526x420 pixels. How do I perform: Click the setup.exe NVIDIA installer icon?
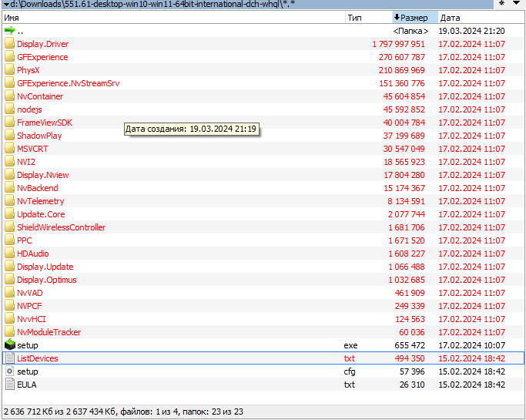pos(10,344)
